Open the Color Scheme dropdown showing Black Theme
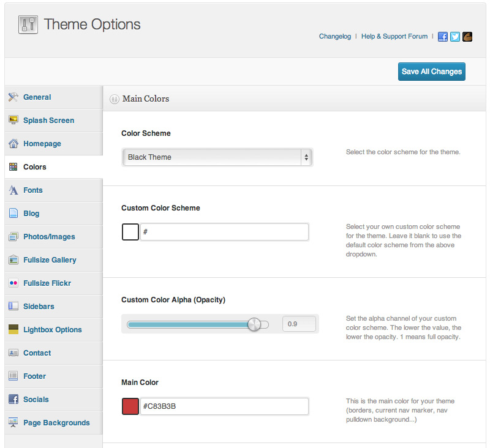 coord(217,157)
